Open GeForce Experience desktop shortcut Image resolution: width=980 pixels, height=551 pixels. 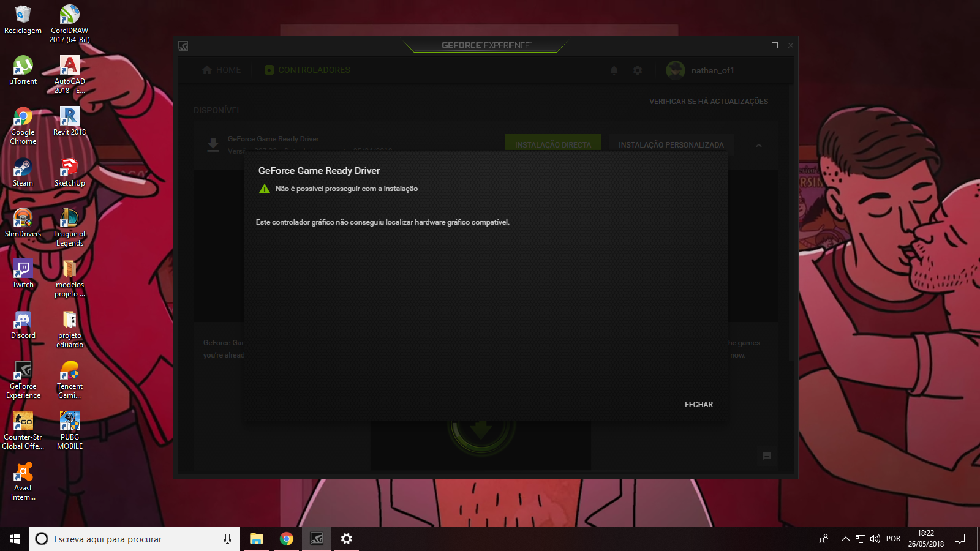[x=23, y=379]
